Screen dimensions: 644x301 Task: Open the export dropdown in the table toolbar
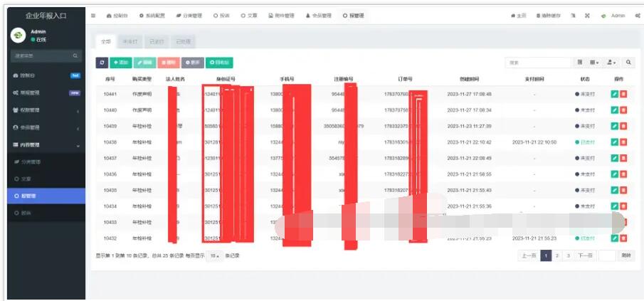(611, 63)
